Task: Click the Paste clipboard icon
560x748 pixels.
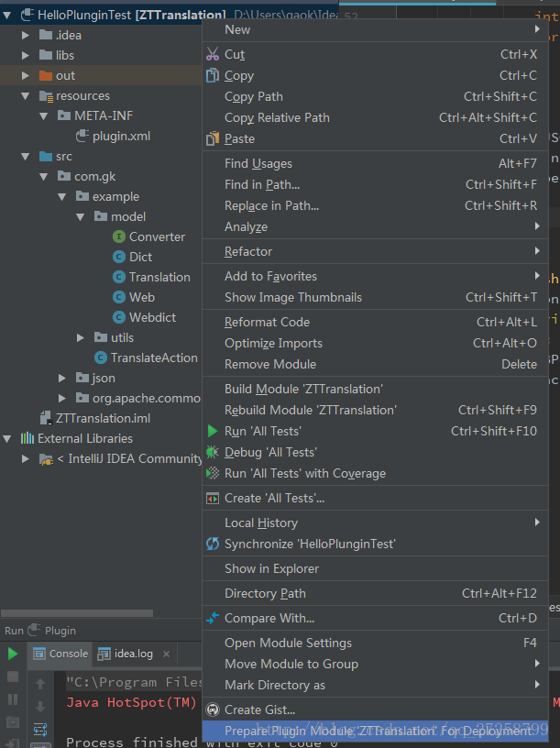Action: click(213, 138)
